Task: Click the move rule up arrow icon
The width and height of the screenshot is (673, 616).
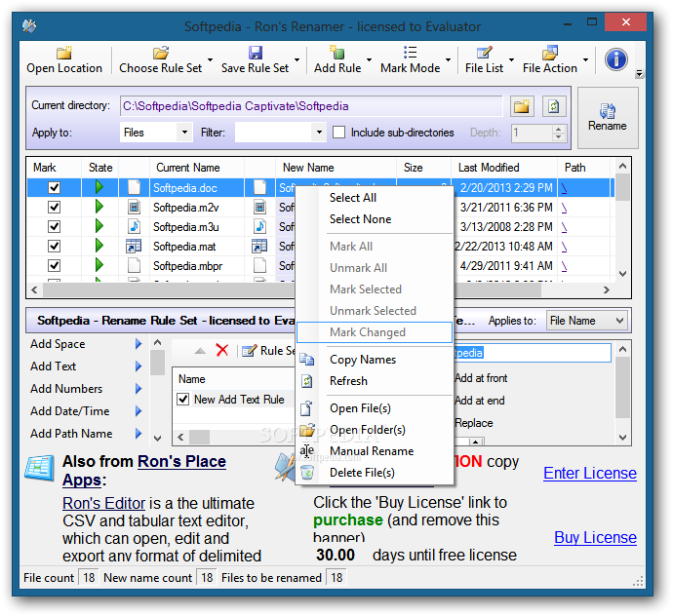Action: (x=200, y=351)
